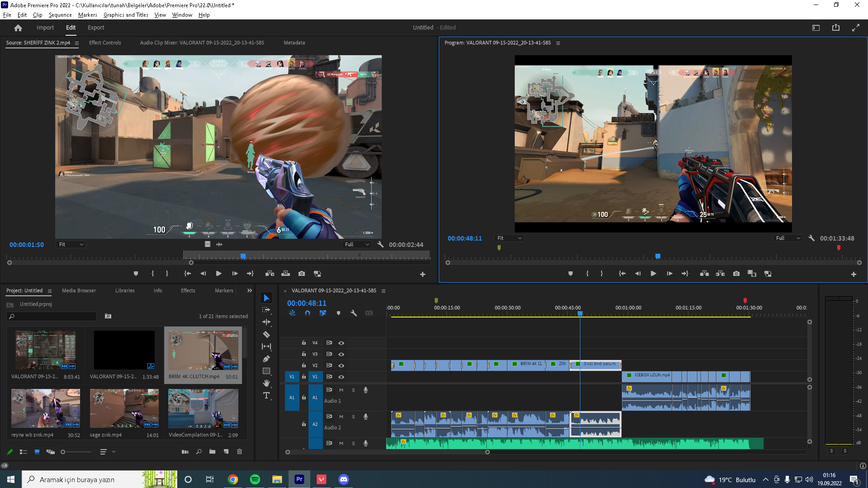
Task: Go to the Export workspace
Action: pos(95,28)
